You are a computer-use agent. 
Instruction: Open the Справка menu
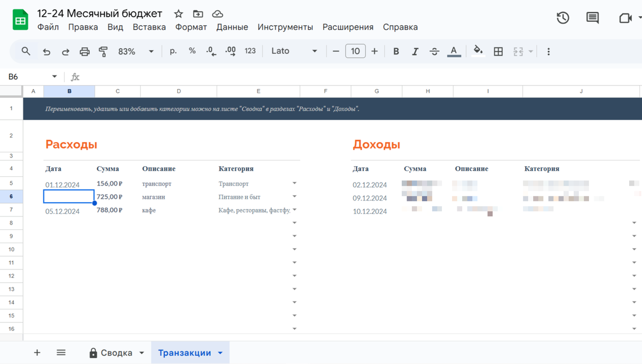pos(400,27)
